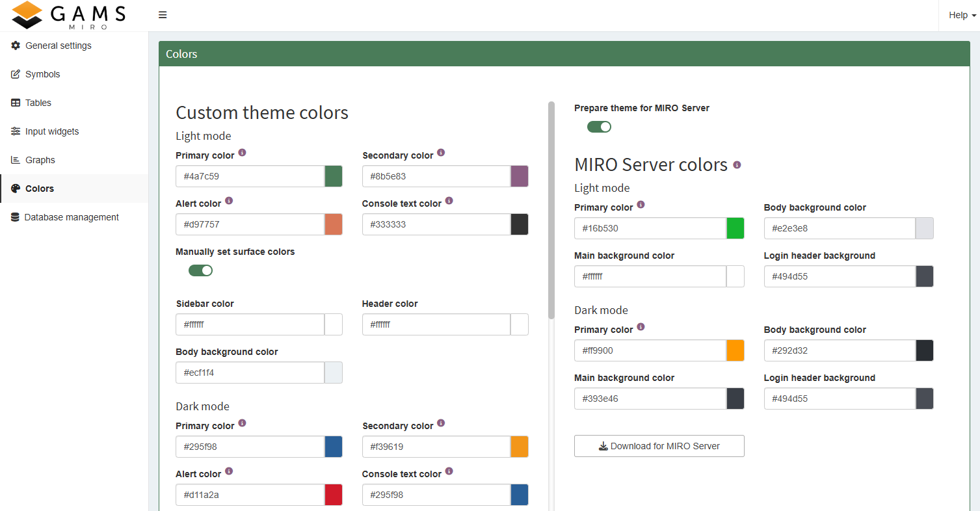The image size is (980, 511).
Task: Open the Help dropdown menu
Action: coord(962,15)
